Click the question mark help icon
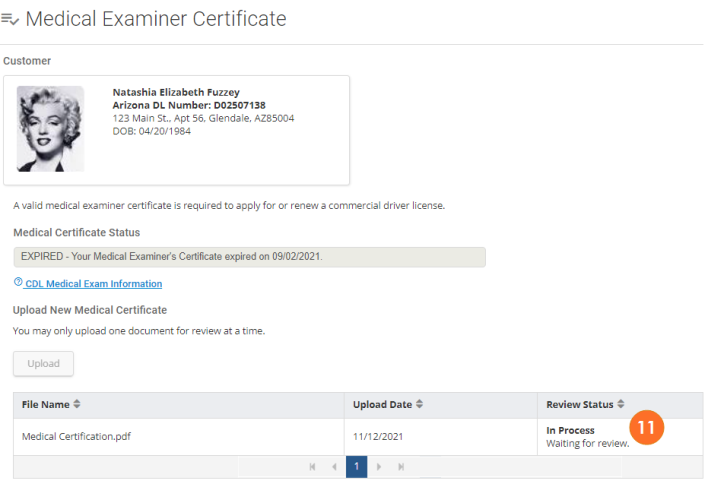 (18, 283)
